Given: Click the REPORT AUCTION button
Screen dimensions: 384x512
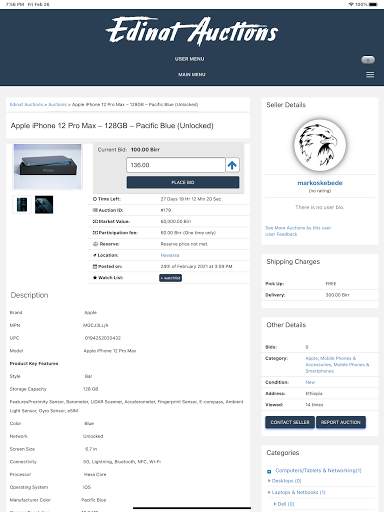Looking at the screenshot, I should pyautogui.click(x=341, y=422).
